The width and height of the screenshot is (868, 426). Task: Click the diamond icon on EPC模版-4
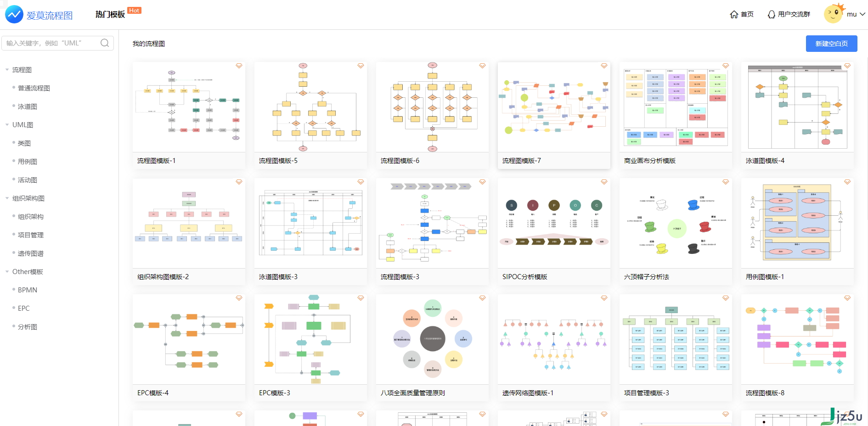coord(239,298)
